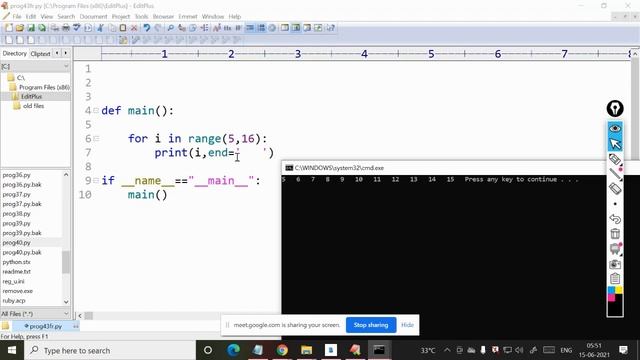This screenshot has height=360, width=640.
Task: Open the Window menu
Action: [213, 16]
